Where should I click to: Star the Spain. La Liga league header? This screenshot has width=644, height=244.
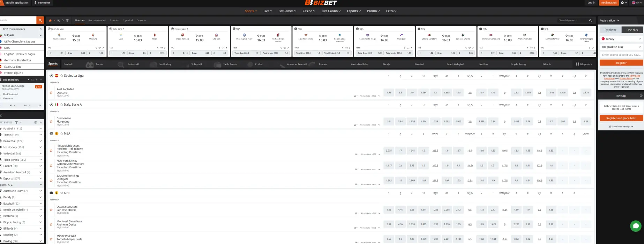click(62, 76)
